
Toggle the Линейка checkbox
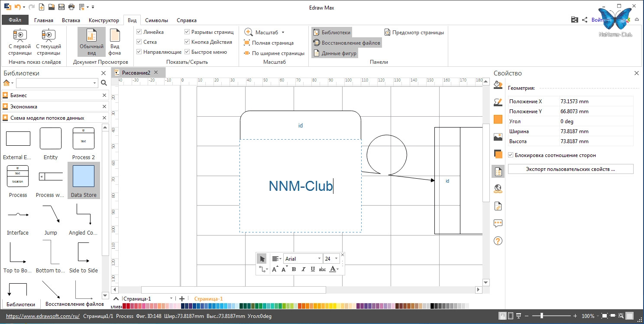point(139,32)
